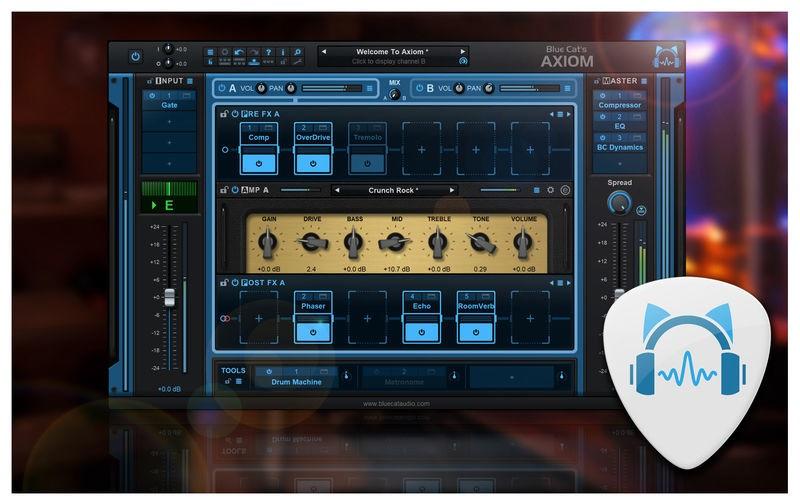The image size is (800, 497).
Task: Open the main menu icon in toolbar
Action: 210,52
